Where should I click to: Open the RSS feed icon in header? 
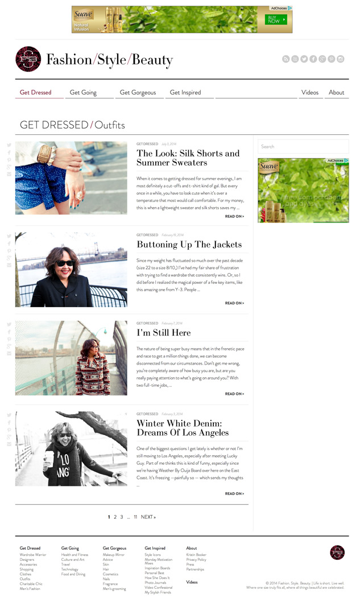(286, 59)
